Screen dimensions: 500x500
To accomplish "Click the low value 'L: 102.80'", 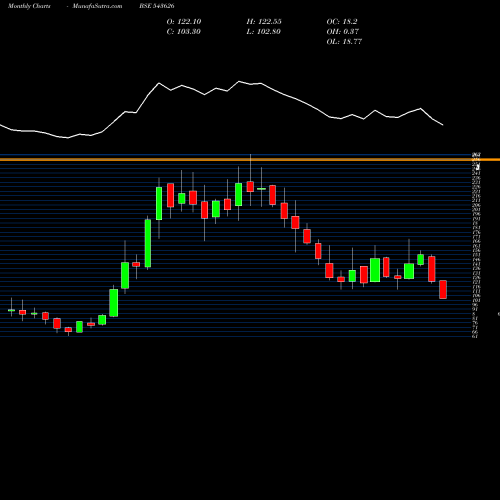I will 264,32.
